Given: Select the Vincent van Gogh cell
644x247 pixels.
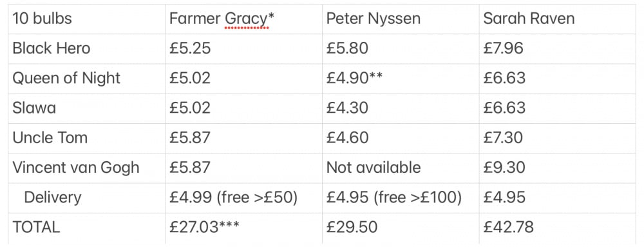Looking at the screenshot, I should tap(87, 168).
